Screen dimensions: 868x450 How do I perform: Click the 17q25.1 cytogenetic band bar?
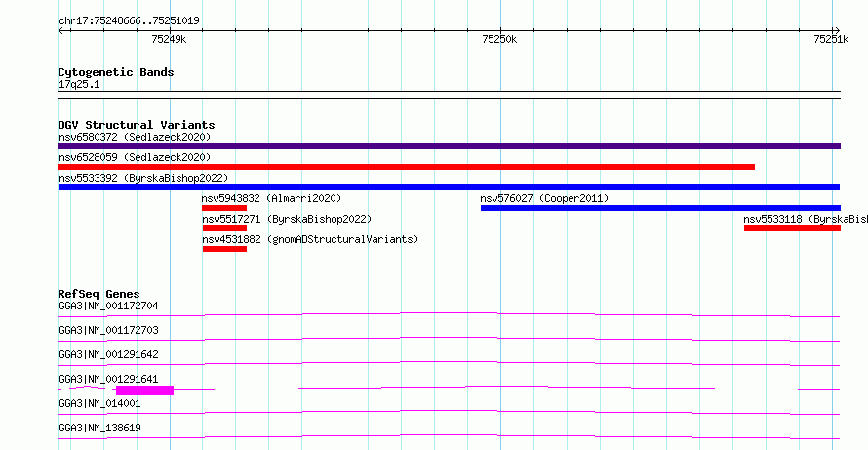[x=449, y=95]
